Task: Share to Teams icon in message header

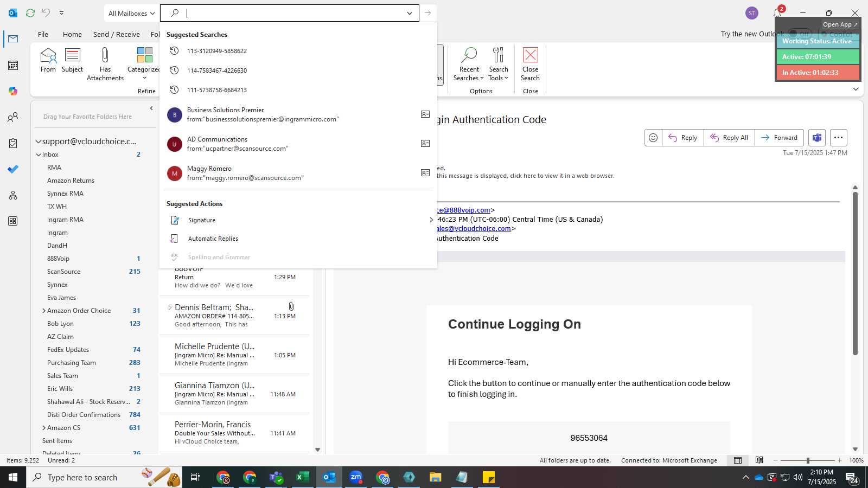Action: click(817, 138)
